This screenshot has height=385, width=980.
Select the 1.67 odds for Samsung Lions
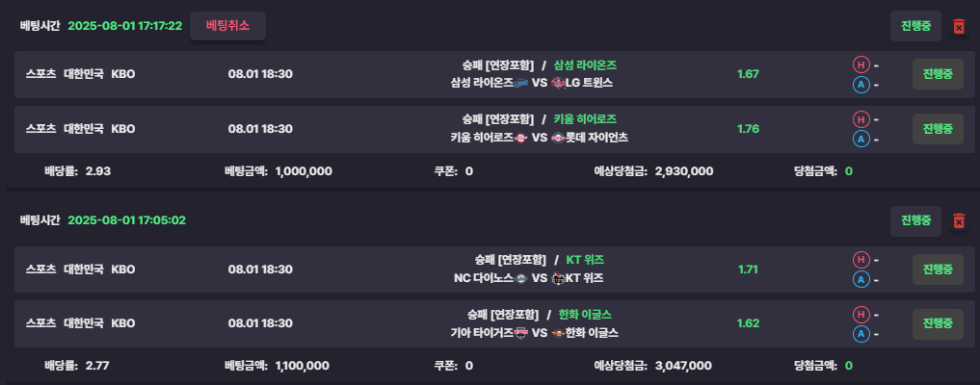(748, 74)
